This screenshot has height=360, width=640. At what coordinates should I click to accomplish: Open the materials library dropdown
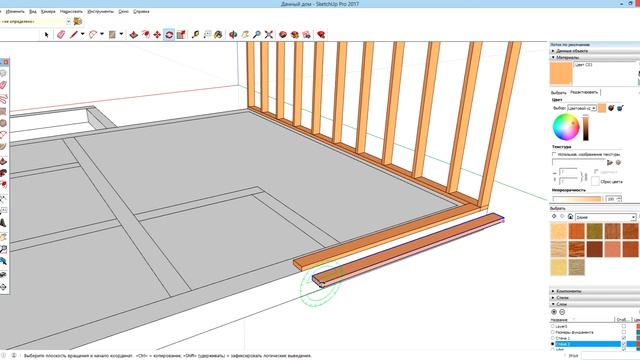click(606, 217)
